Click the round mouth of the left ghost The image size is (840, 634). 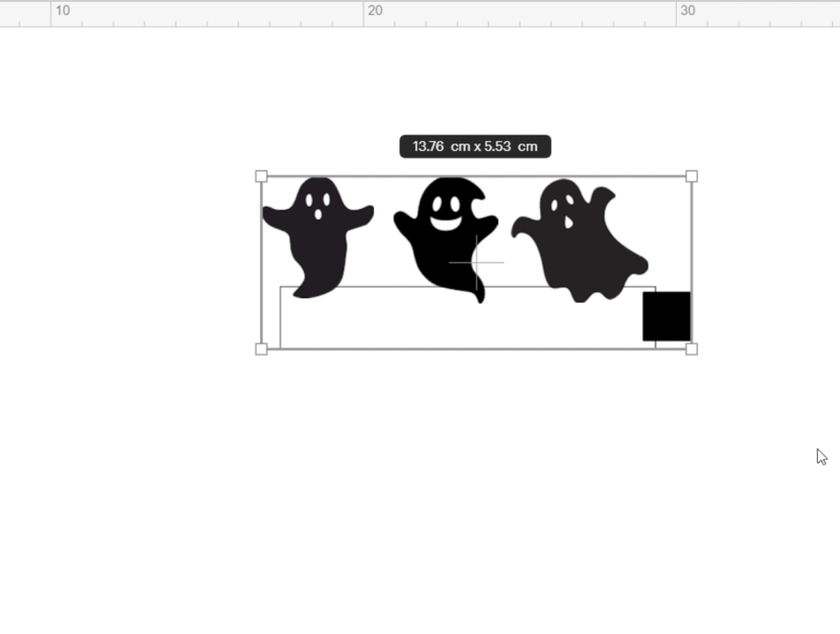[x=318, y=215]
